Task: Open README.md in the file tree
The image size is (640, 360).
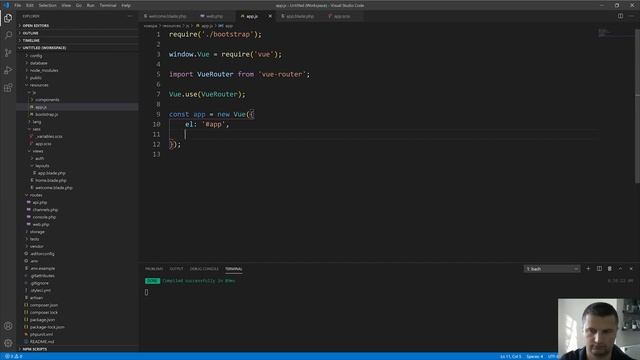Action: [42, 342]
